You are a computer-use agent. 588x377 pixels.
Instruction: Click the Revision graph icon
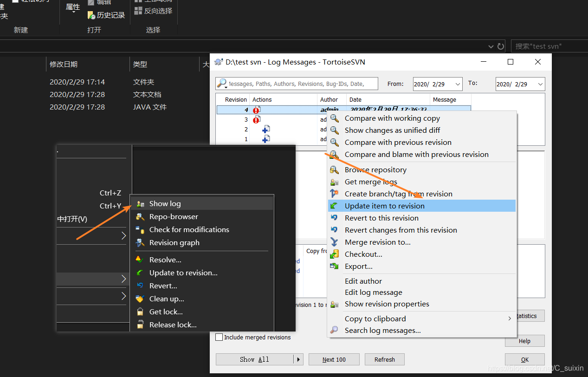(x=140, y=243)
